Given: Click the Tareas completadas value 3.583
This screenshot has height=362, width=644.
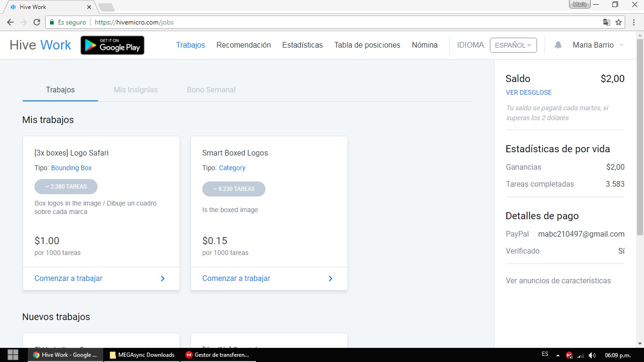Looking at the screenshot, I should 615,184.
